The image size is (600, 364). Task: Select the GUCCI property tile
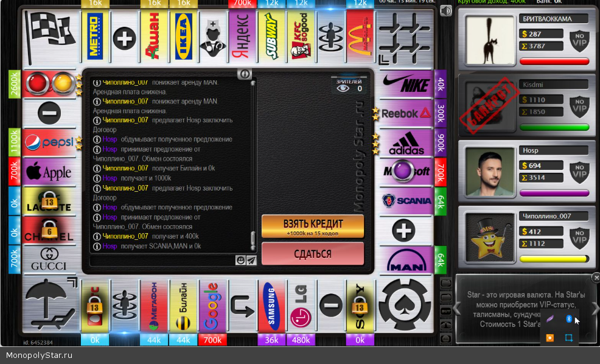click(49, 259)
